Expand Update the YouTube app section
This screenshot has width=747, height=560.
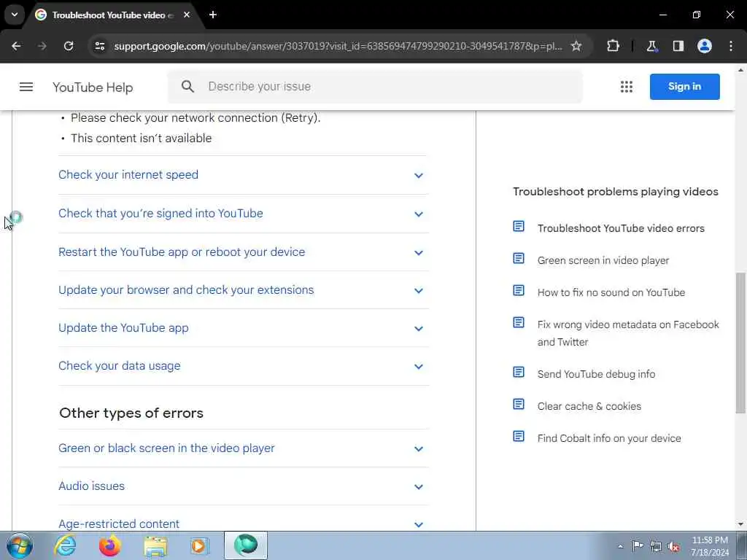click(244, 328)
